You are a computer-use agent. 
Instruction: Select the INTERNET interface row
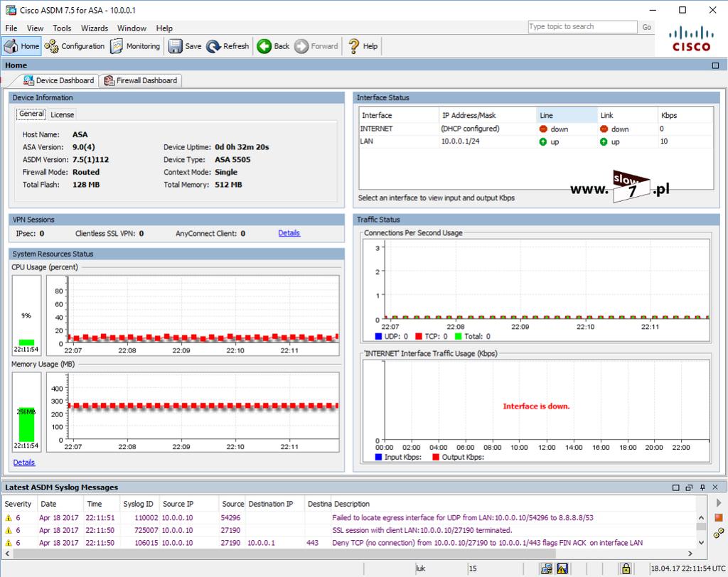[536, 129]
